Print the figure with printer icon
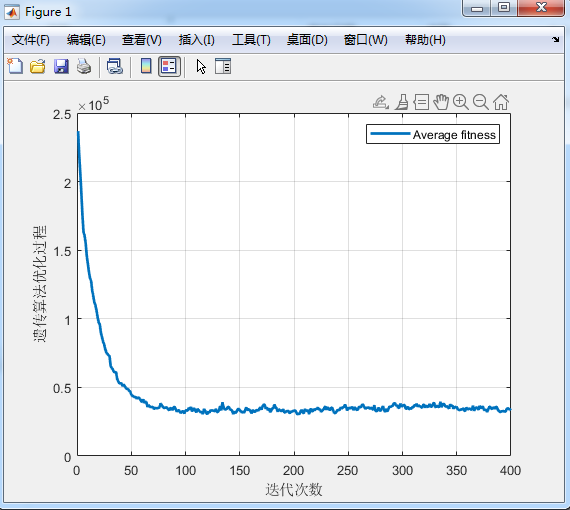The width and height of the screenshot is (570, 510). click(84, 67)
